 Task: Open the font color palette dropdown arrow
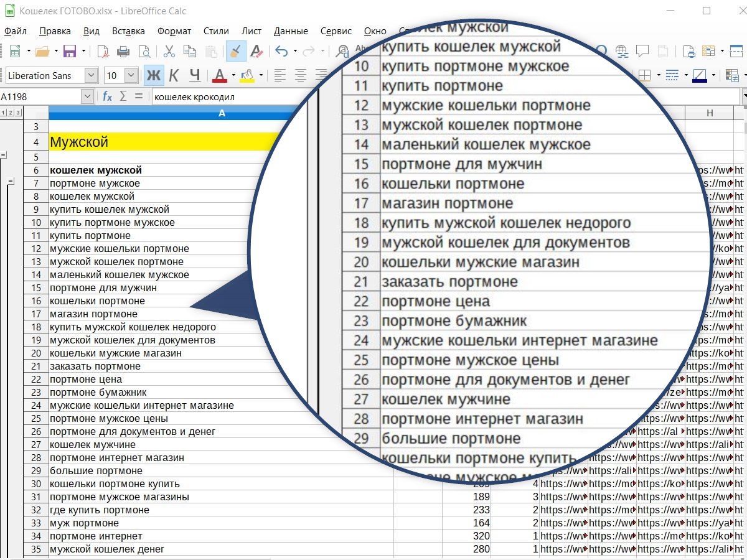tap(233, 76)
